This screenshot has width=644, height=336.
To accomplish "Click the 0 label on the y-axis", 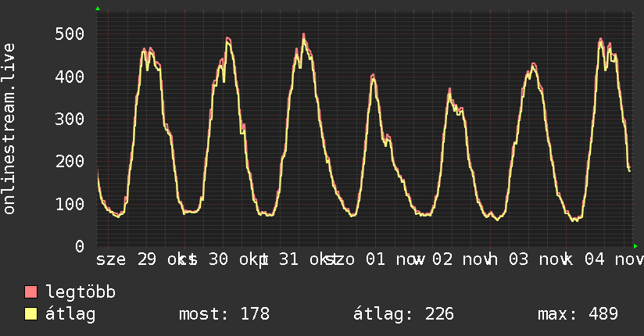I will point(79,246).
